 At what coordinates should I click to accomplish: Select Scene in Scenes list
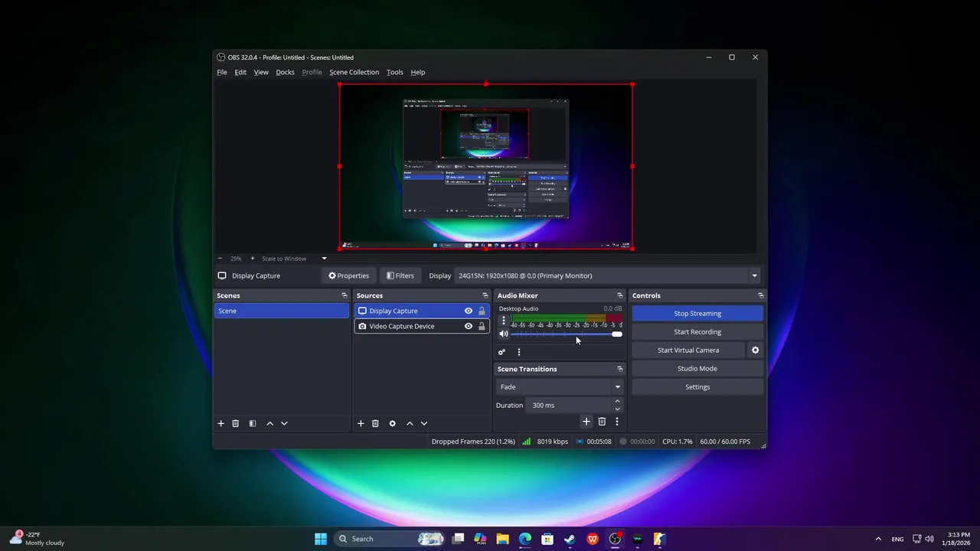[282, 311]
